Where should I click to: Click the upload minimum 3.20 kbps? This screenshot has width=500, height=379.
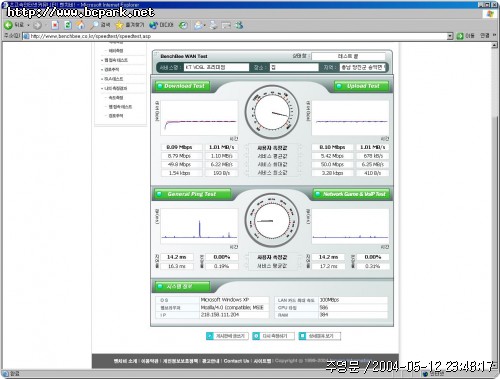[x=332, y=173]
